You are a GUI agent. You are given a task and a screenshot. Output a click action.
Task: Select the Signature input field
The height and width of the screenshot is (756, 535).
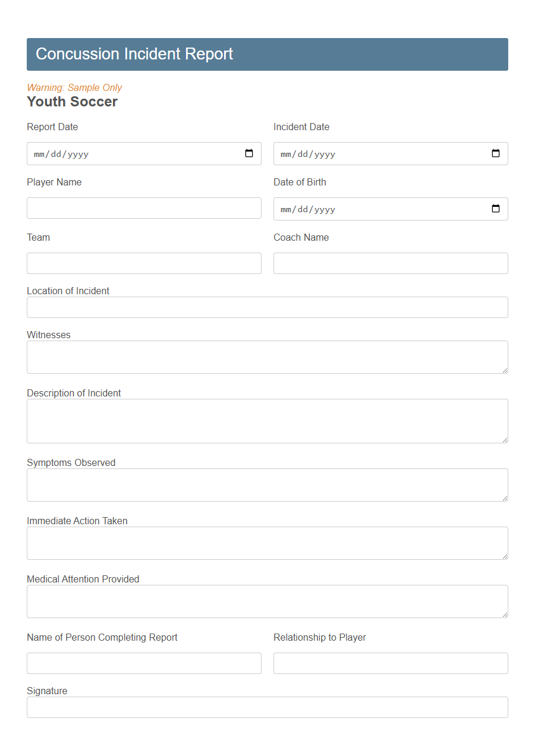[267, 707]
